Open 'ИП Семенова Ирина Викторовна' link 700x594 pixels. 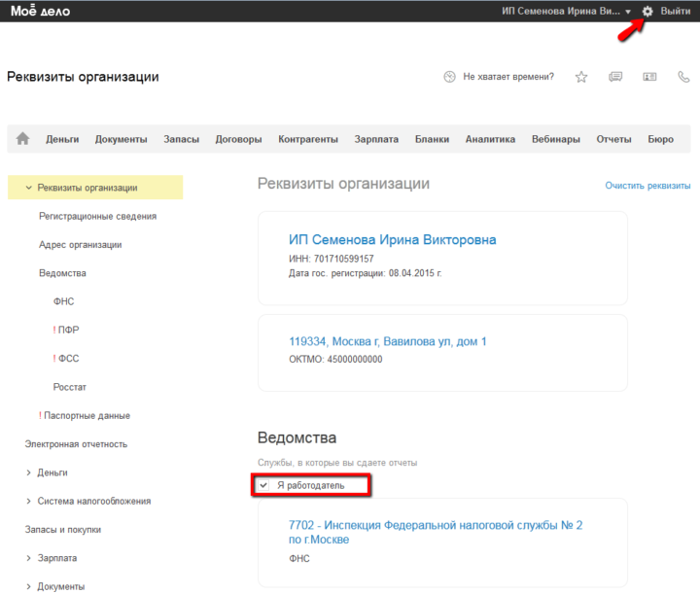click(393, 240)
